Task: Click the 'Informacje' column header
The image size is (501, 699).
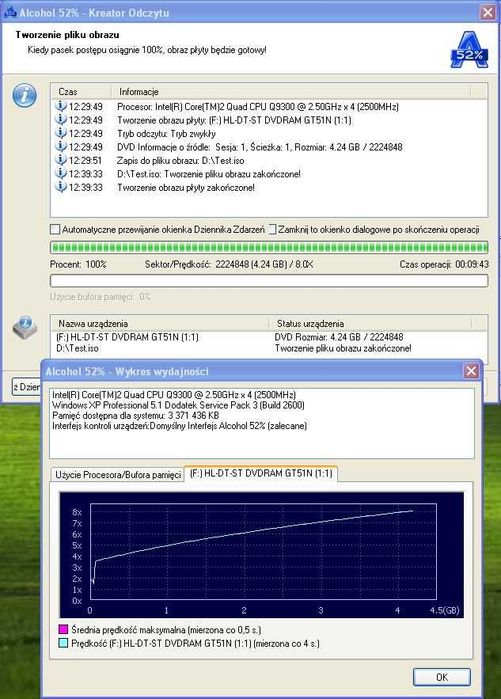Action: click(x=291, y=91)
